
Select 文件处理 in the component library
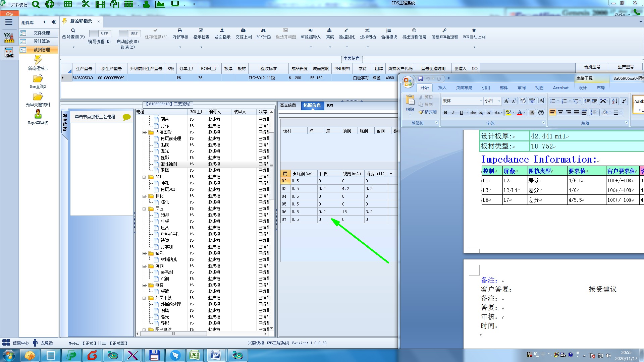(x=42, y=33)
